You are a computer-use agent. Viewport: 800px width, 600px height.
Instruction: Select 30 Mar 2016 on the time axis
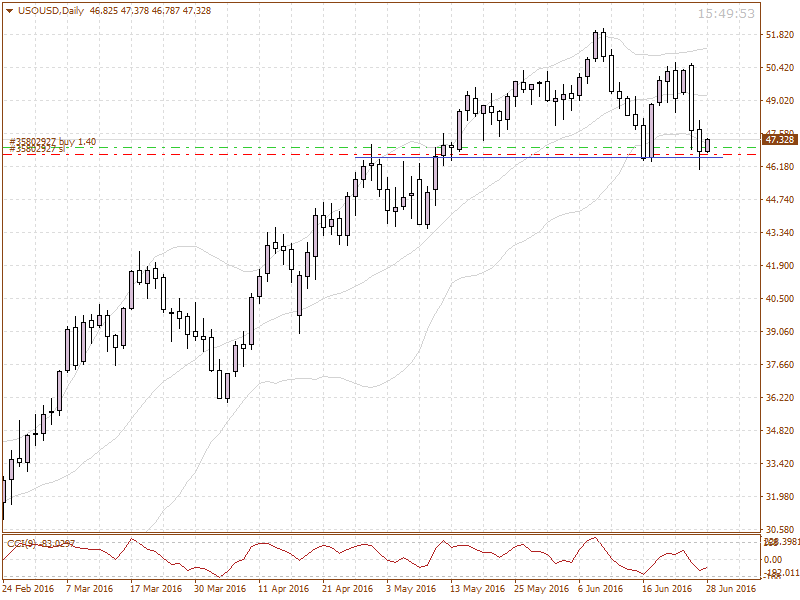coord(220,589)
